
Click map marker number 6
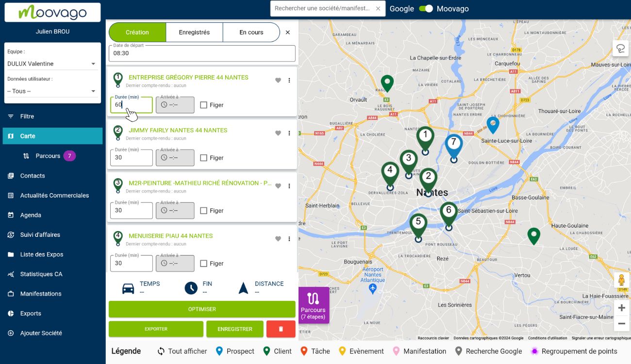[449, 216]
